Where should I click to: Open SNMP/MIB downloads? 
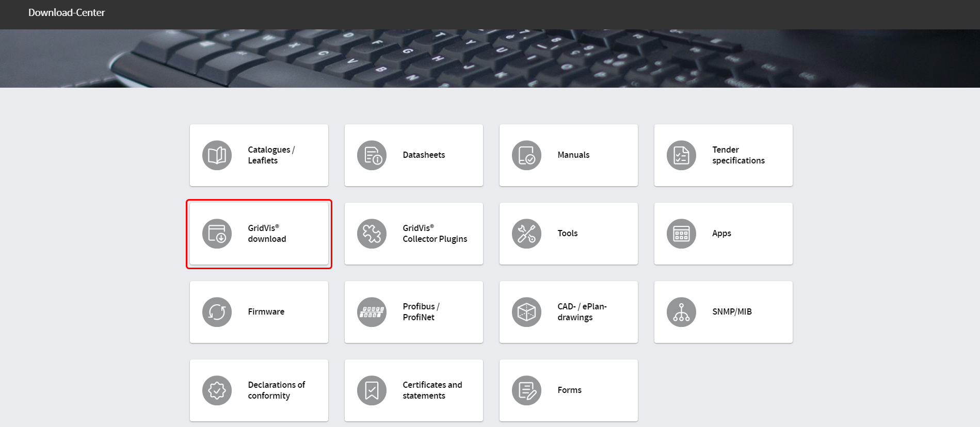pyautogui.click(x=724, y=312)
